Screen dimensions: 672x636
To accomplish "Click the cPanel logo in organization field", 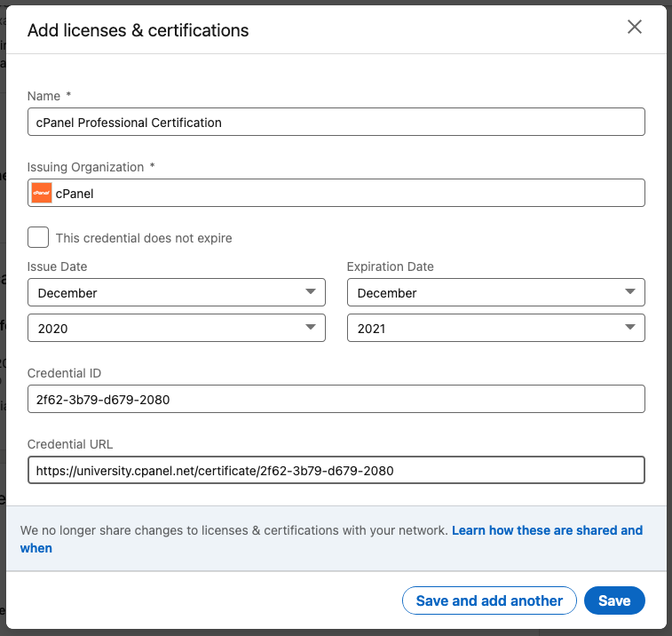I will [x=41, y=193].
